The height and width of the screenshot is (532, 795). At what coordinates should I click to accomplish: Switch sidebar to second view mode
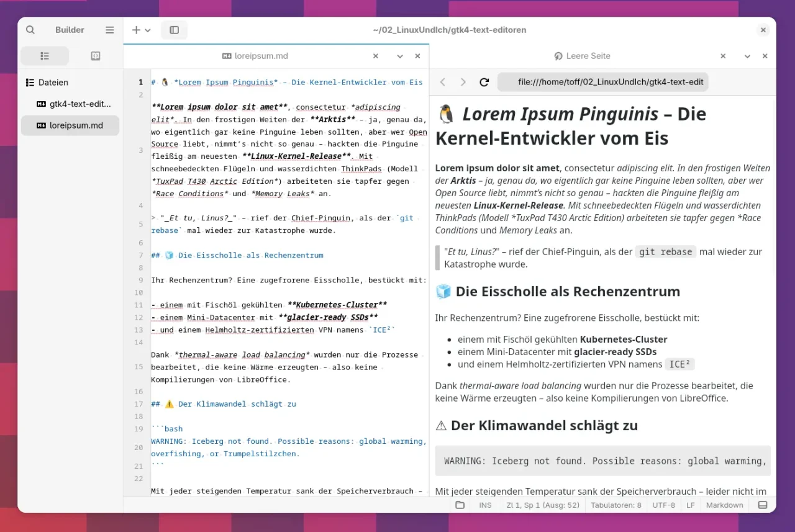(x=95, y=56)
